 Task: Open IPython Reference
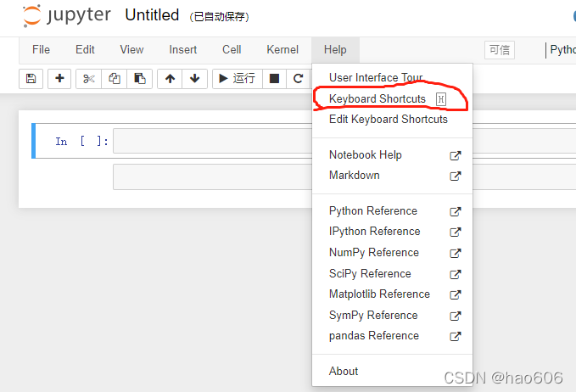point(392,232)
